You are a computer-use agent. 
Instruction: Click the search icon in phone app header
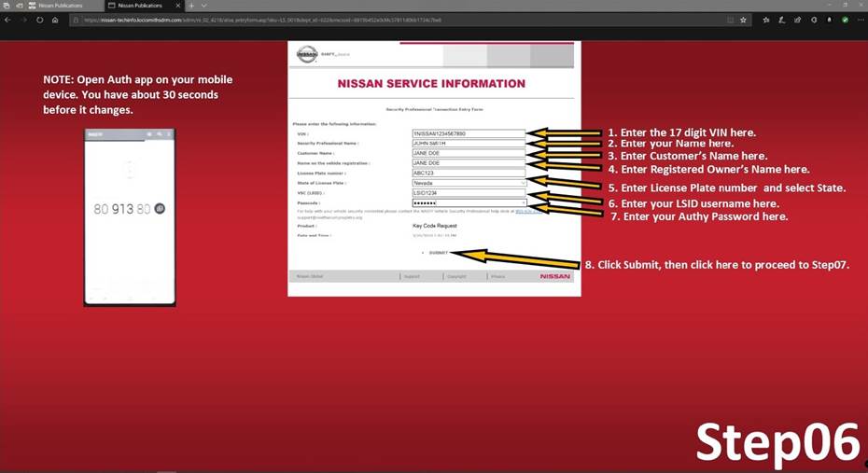(160, 134)
